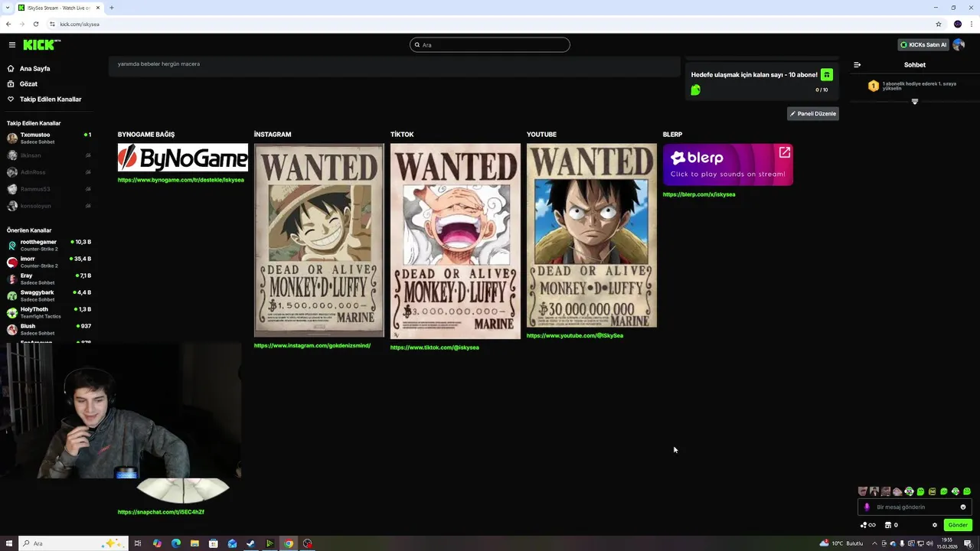Open recommended channel imorr

point(48,262)
